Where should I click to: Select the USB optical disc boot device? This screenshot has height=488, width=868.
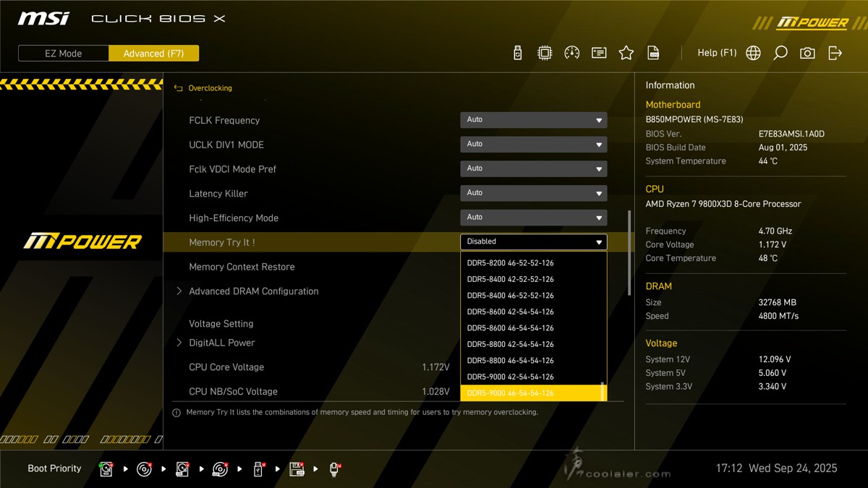221,469
